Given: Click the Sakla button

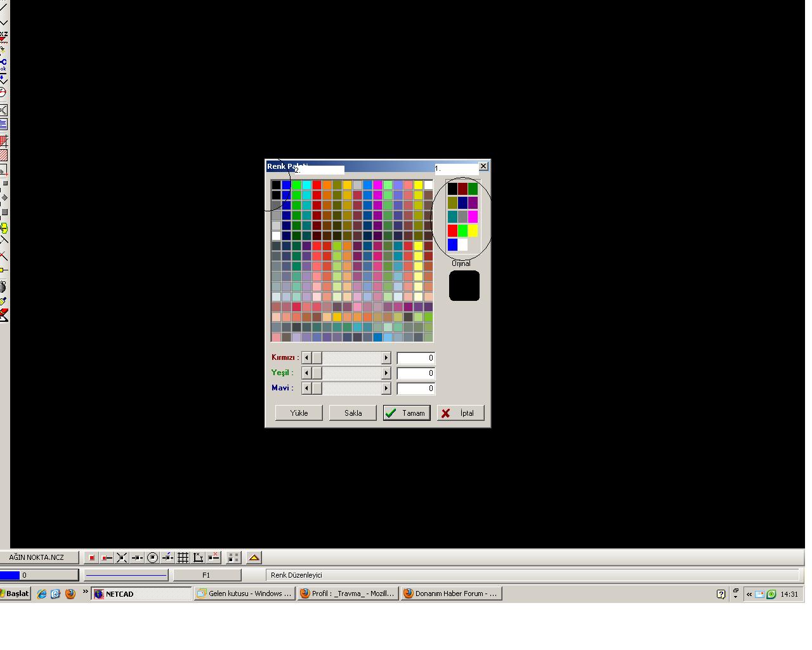Looking at the screenshot, I should [x=353, y=413].
